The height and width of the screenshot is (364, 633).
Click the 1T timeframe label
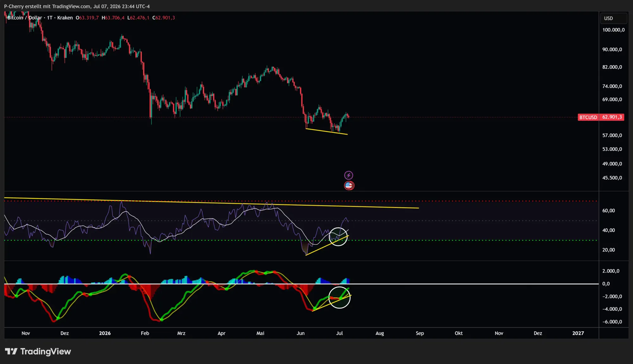click(x=50, y=18)
